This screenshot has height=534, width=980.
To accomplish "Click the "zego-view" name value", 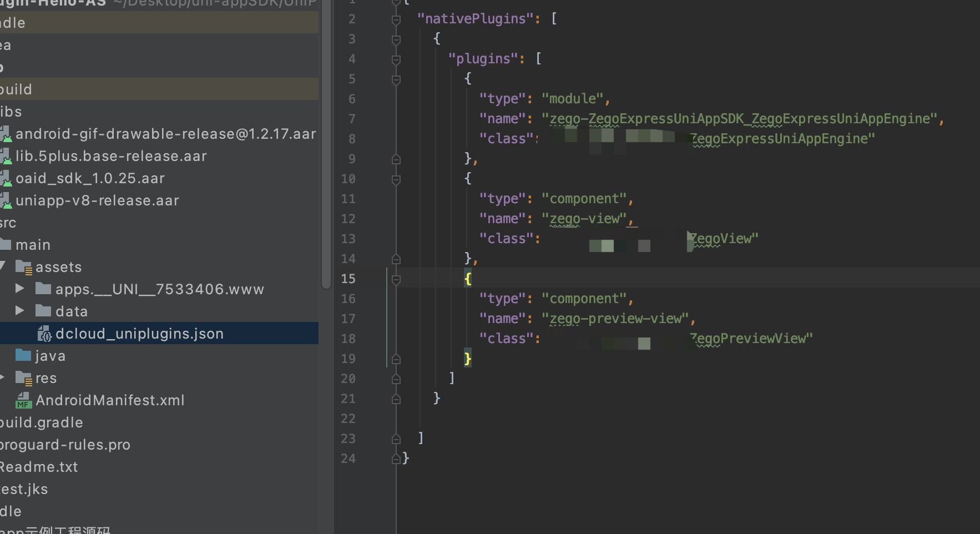I will (x=584, y=219).
